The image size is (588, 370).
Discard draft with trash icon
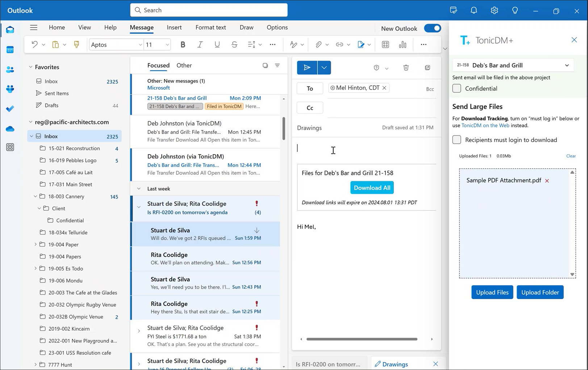pos(406,67)
